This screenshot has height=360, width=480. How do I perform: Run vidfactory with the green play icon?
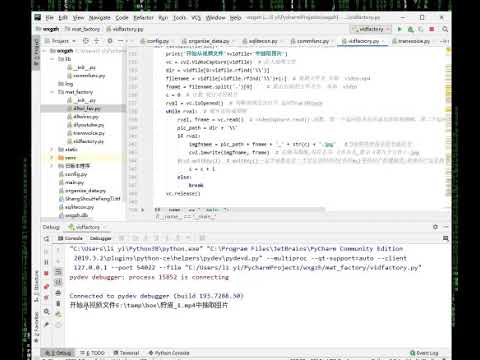coord(400,29)
